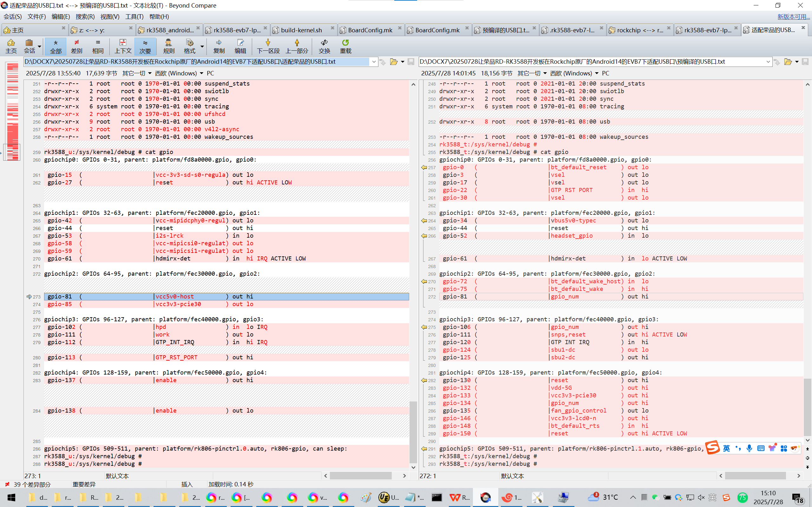Screen dimensions: 812x507
Task: Click the right pane save button
Action: point(805,62)
